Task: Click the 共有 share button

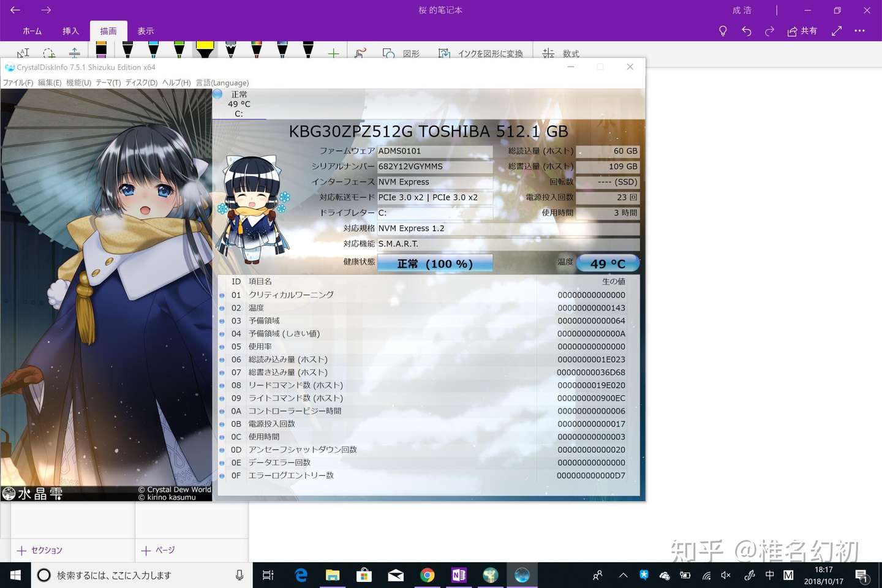Action: (x=802, y=31)
